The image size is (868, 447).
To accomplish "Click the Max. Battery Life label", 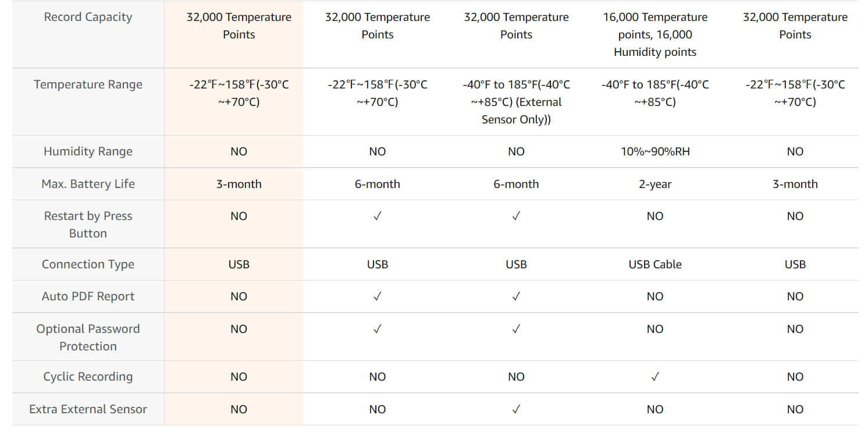I will 88,184.
